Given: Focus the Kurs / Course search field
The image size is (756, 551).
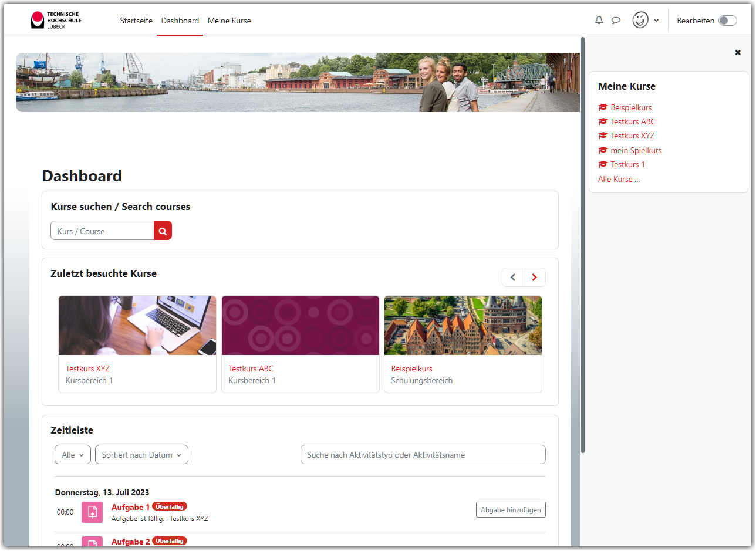Looking at the screenshot, I should [x=103, y=231].
